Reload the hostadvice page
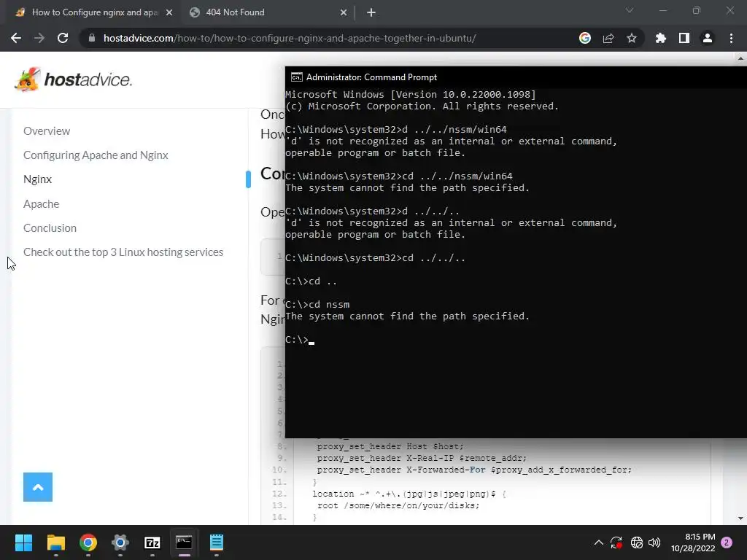 (x=63, y=38)
